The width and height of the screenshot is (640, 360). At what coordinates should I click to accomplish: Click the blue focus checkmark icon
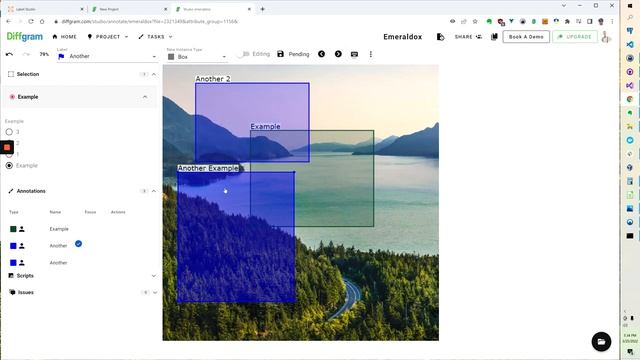click(78, 244)
